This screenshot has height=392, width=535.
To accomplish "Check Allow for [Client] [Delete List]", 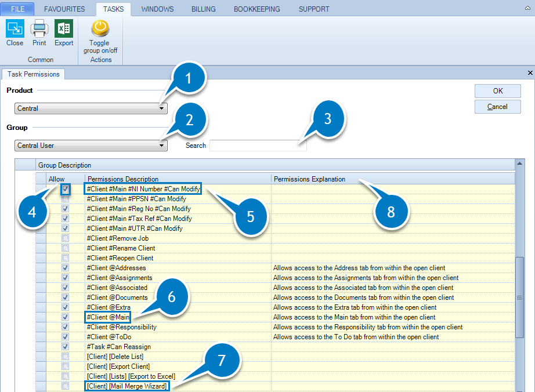I will pos(65,357).
